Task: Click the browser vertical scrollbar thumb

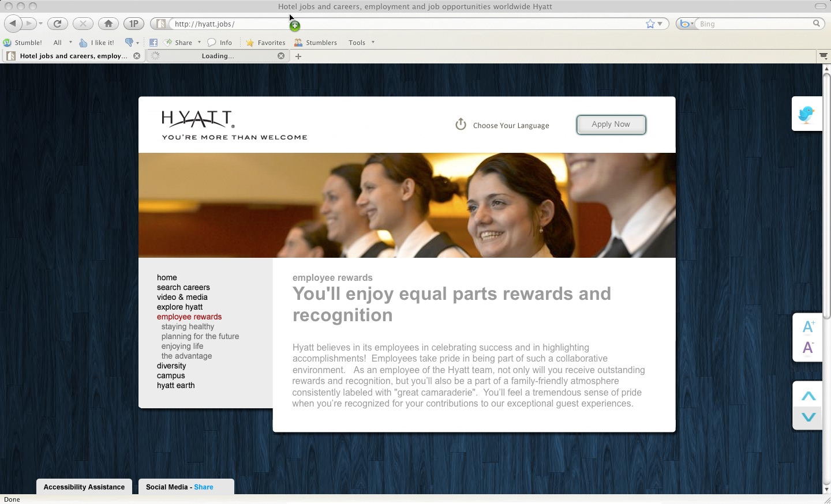Action: point(826,196)
